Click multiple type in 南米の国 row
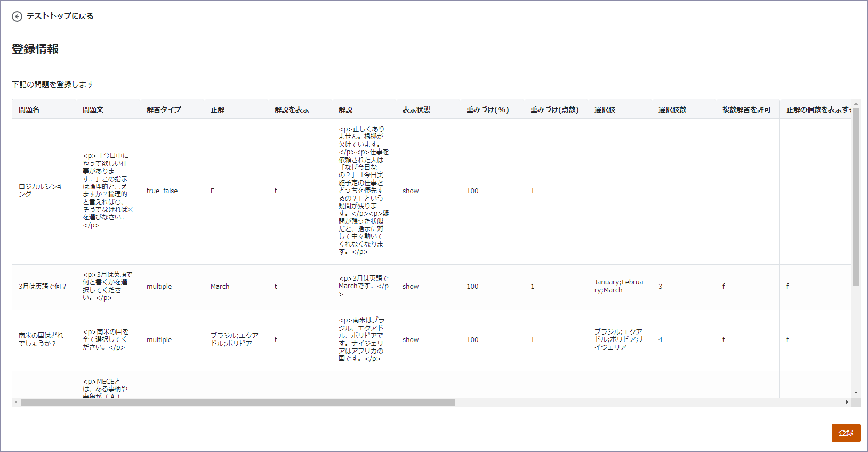Screen dimensions: 868x452 tap(172, 340)
